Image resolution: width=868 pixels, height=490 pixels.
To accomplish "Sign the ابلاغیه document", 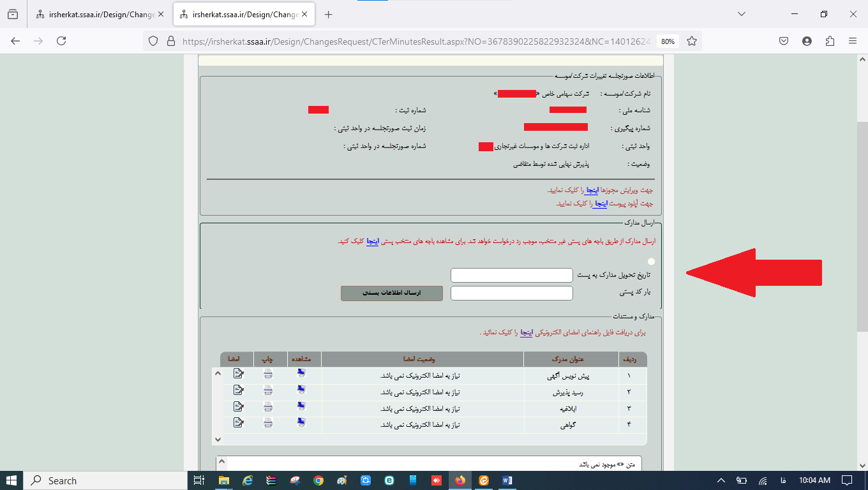I will click(238, 407).
